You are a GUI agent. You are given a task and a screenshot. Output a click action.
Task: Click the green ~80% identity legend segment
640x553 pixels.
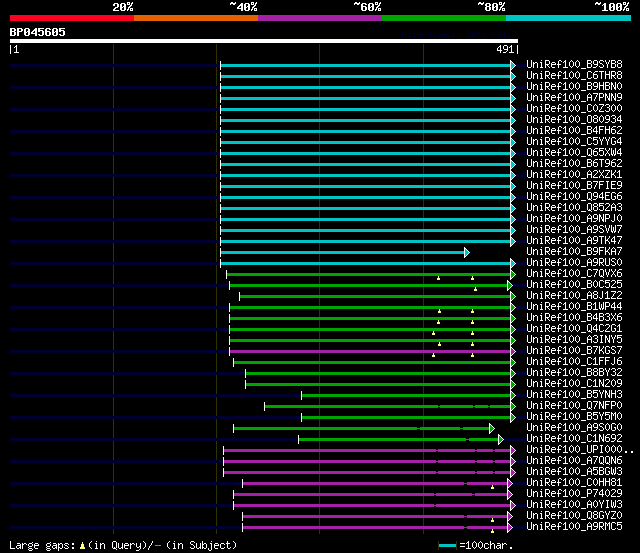click(444, 18)
